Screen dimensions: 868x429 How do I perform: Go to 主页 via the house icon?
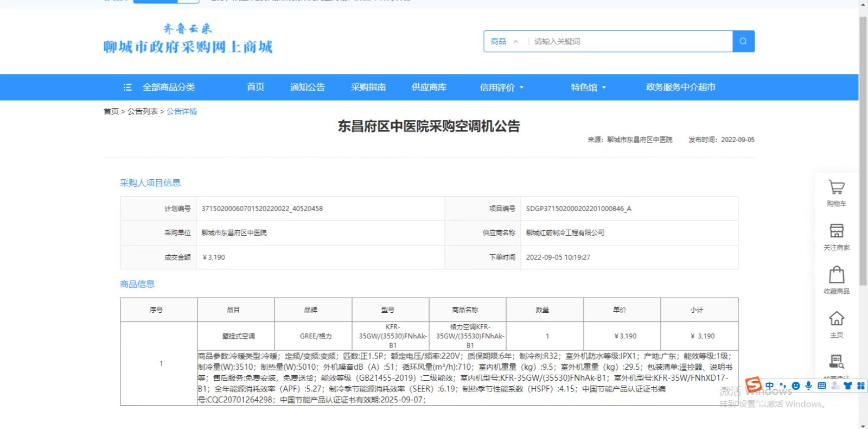point(837,318)
